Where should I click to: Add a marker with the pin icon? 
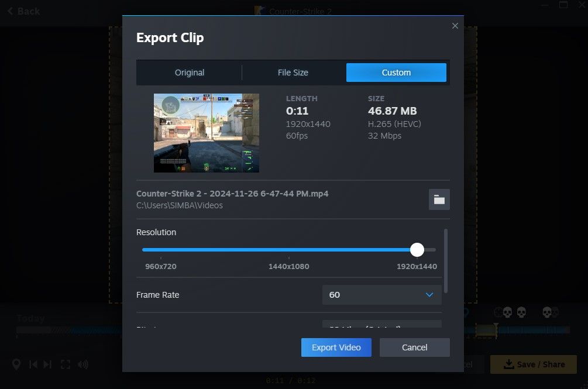tap(16, 364)
